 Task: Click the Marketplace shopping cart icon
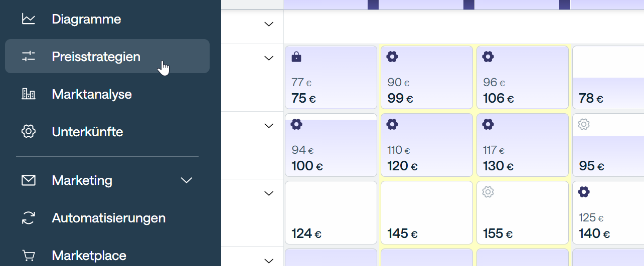coord(29,255)
